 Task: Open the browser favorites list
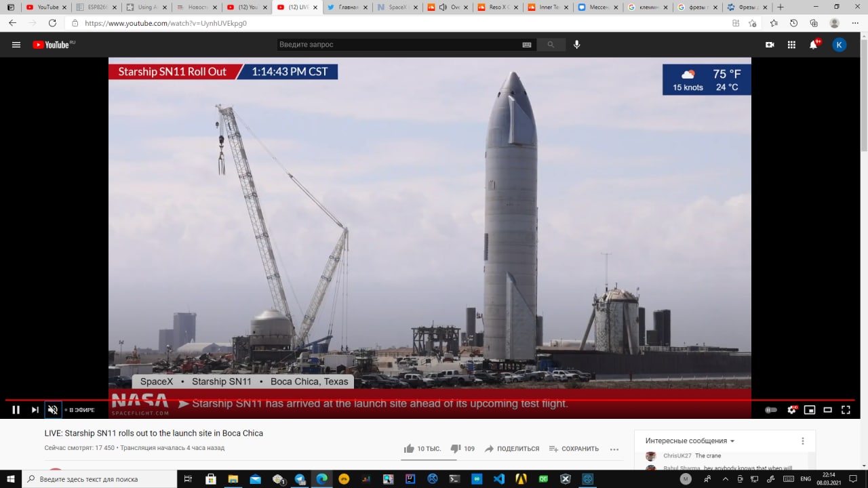(774, 23)
